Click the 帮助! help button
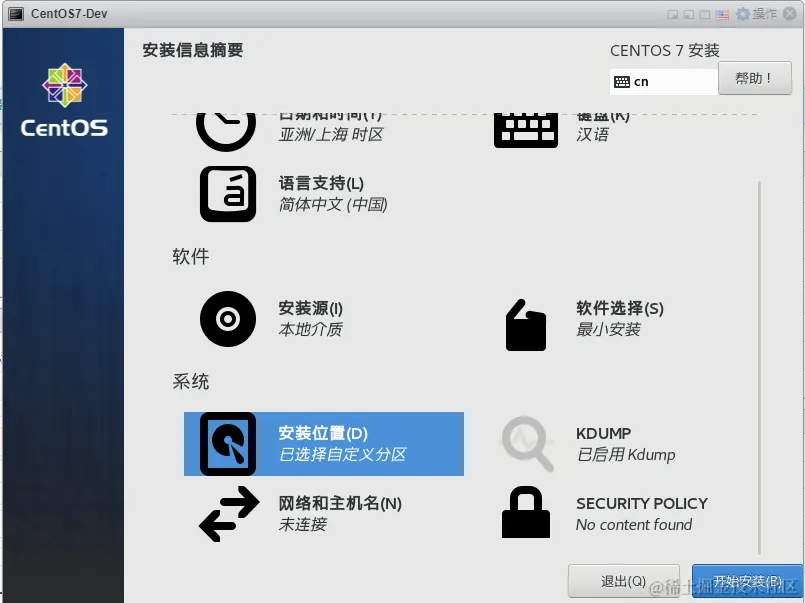 755,78
